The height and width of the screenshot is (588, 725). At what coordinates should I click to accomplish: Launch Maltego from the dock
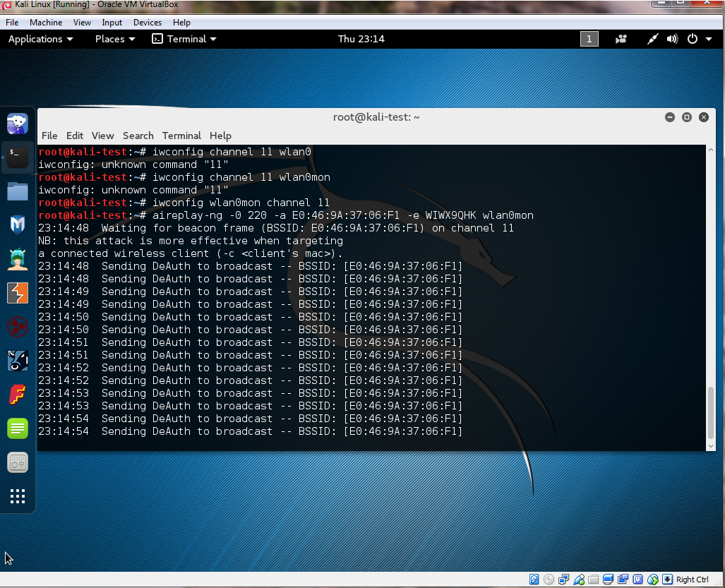click(18, 327)
